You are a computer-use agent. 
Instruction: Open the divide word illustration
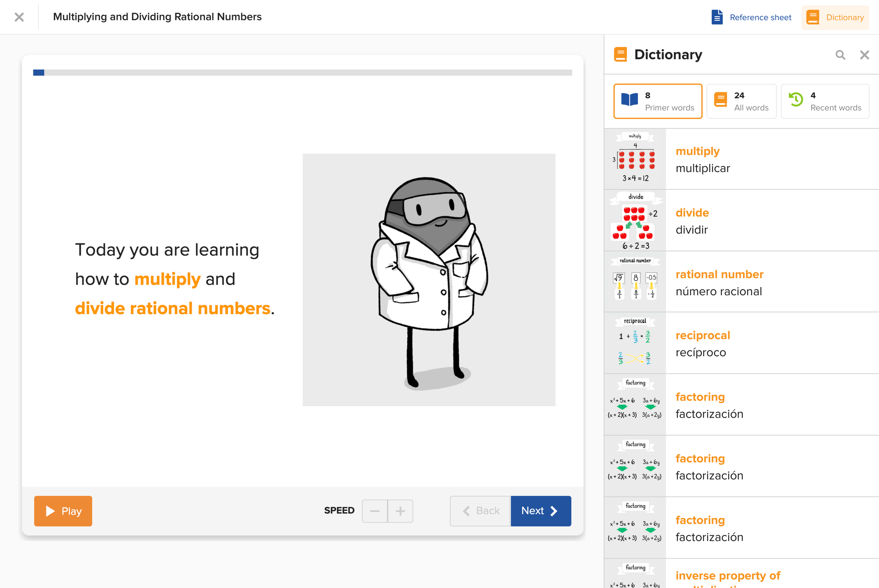coord(635,220)
